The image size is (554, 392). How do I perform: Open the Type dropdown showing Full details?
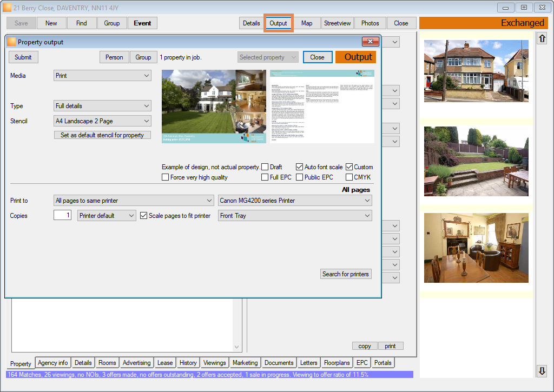pos(102,106)
